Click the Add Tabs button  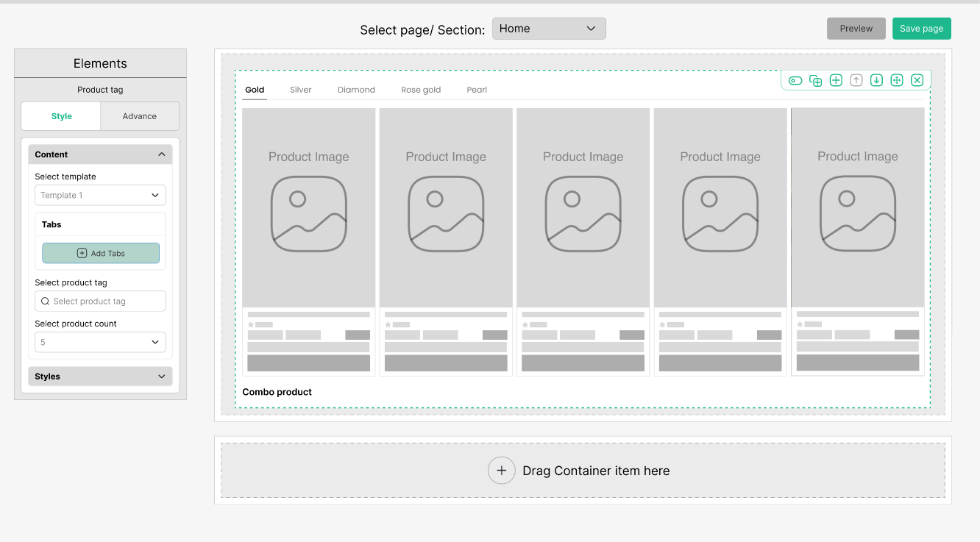(101, 253)
